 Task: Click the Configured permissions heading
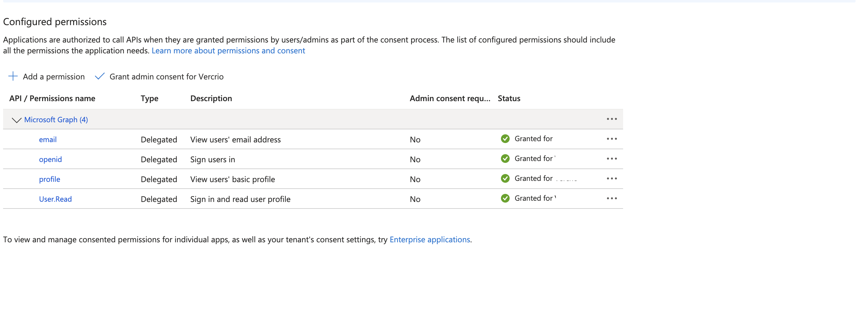tap(55, 22)
